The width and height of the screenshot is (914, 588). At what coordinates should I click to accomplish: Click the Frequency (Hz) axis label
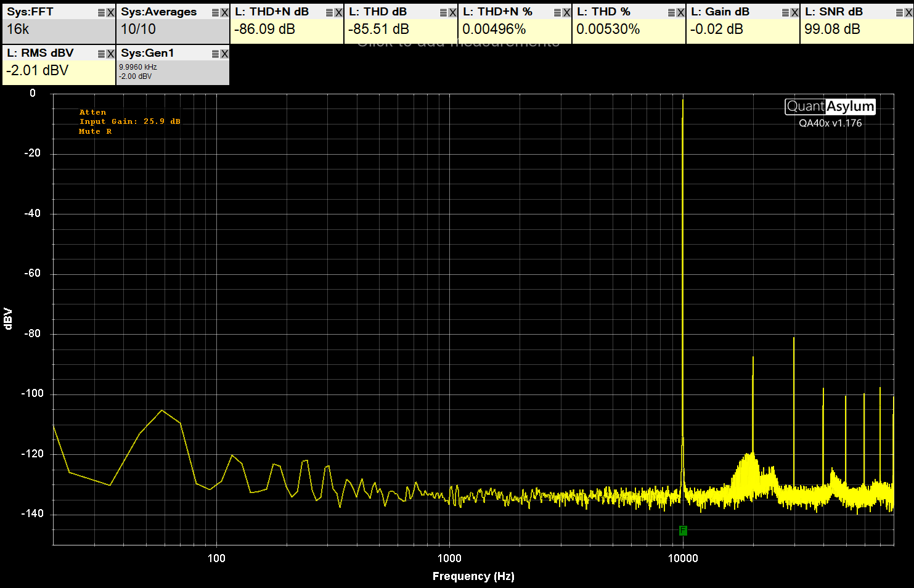[473, 576]
